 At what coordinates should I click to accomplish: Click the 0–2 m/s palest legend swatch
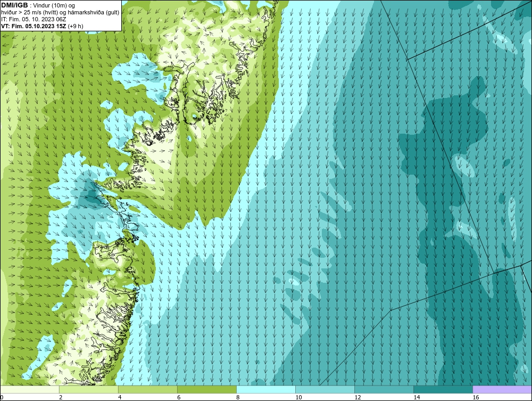click(30, 389)
